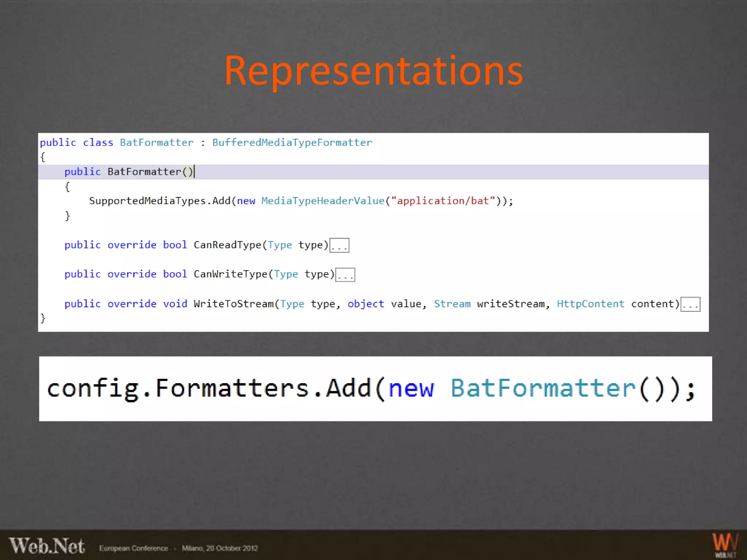Click European Conference footer text
Viewport: 747px width, 560px height.
pyautogui.click(x=133, y=548)
